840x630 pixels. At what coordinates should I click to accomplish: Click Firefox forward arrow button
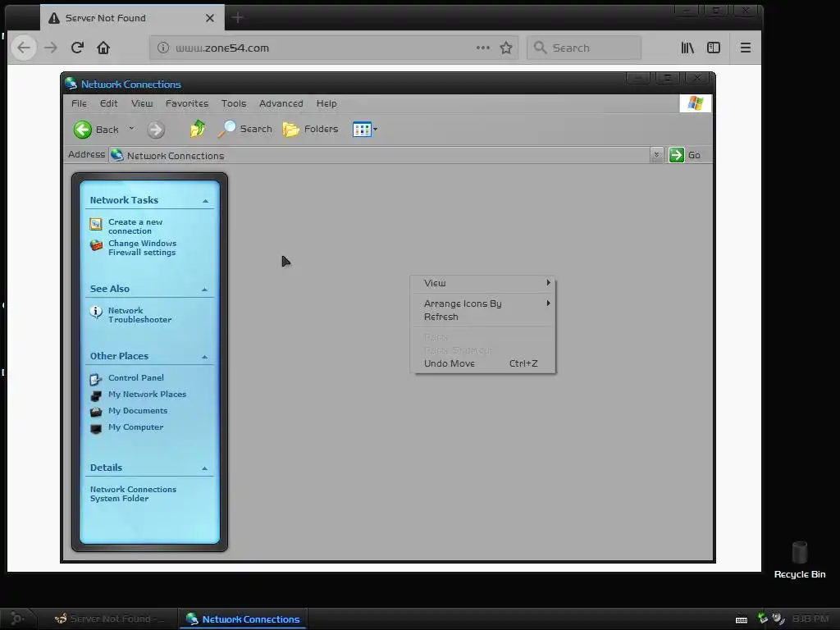click(x=51, y=48)
